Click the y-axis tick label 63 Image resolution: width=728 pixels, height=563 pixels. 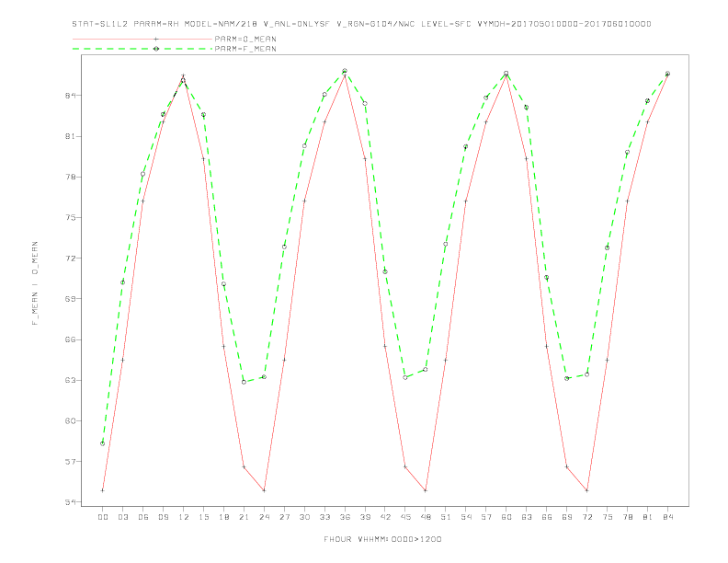pyautogui.click(x=71, y=380)
